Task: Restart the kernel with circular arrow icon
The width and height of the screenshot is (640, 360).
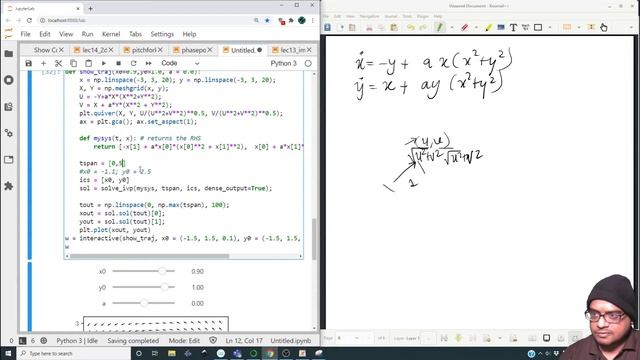Action: [133, 63]
